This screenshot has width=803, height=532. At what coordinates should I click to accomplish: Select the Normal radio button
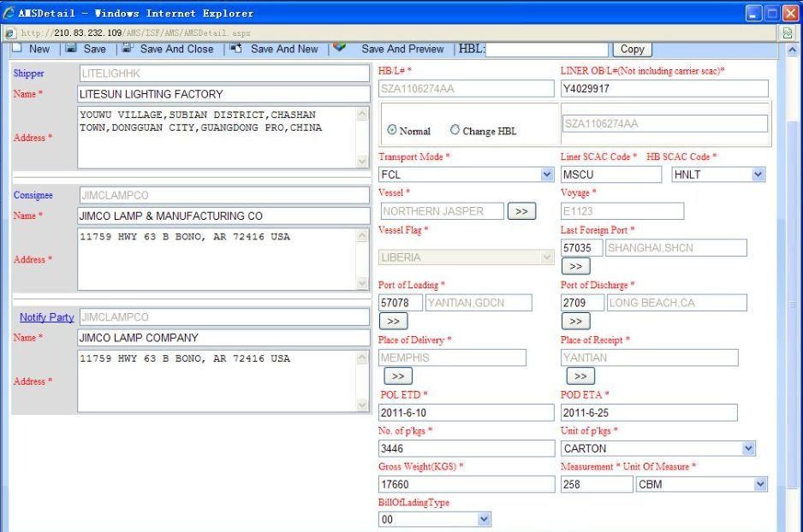(392, 130)
